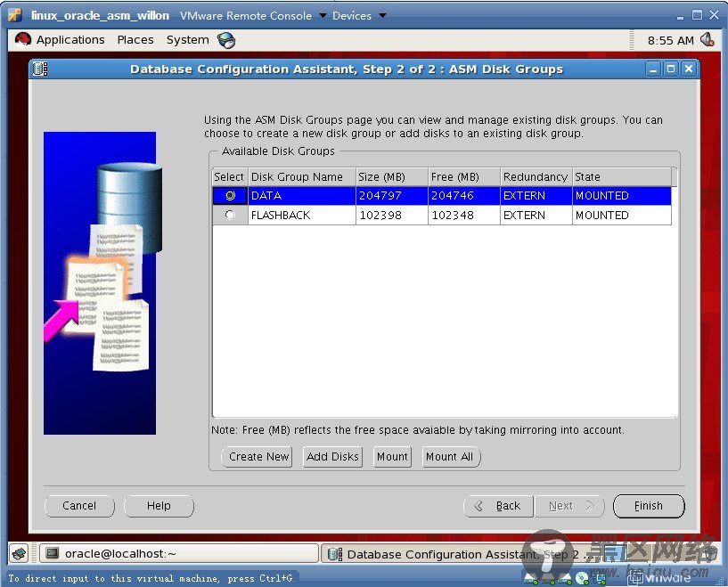Click the Select column header
The width and height of the screenshot is (728, 587).
coord(230,176)
